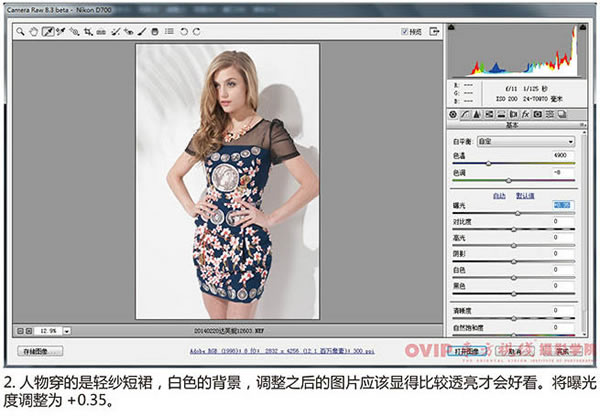Select the White Balance eyedropper tool
600x416 pixels.
tap(47, 31)
